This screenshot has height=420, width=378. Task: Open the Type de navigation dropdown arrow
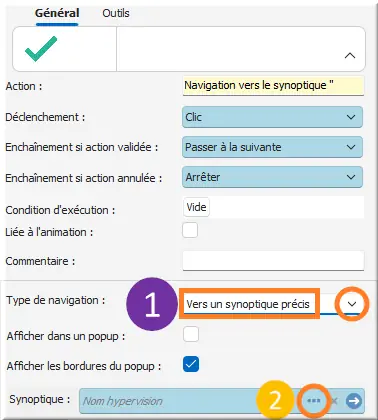click(x=352, y=304)
